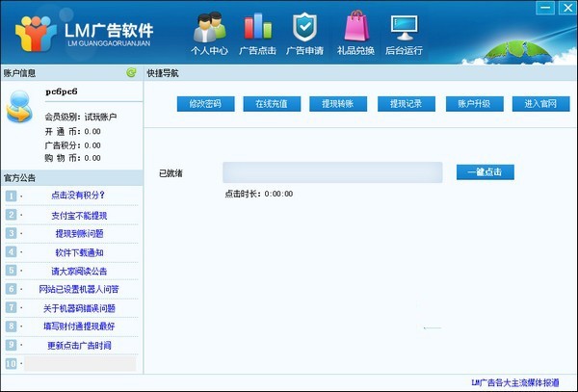Refresh account info with green icon
The width and height of the screenshot is (578, 392).
click(x=131, y=72)
